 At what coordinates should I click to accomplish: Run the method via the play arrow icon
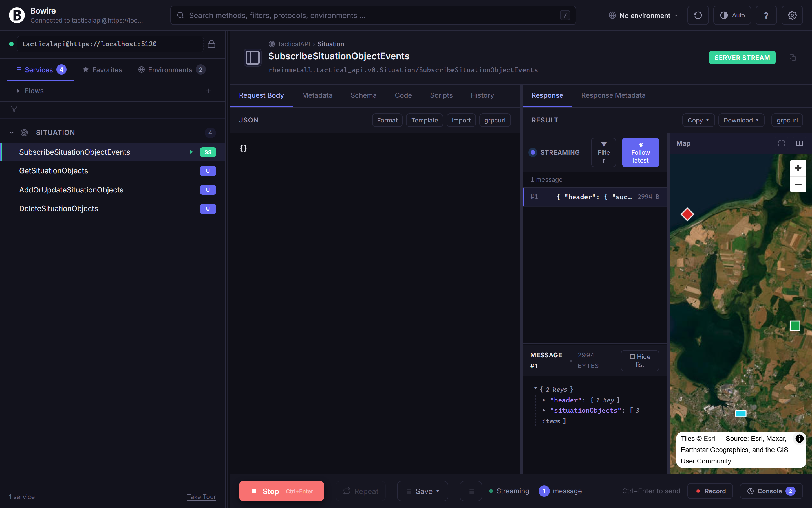point(191,152)
